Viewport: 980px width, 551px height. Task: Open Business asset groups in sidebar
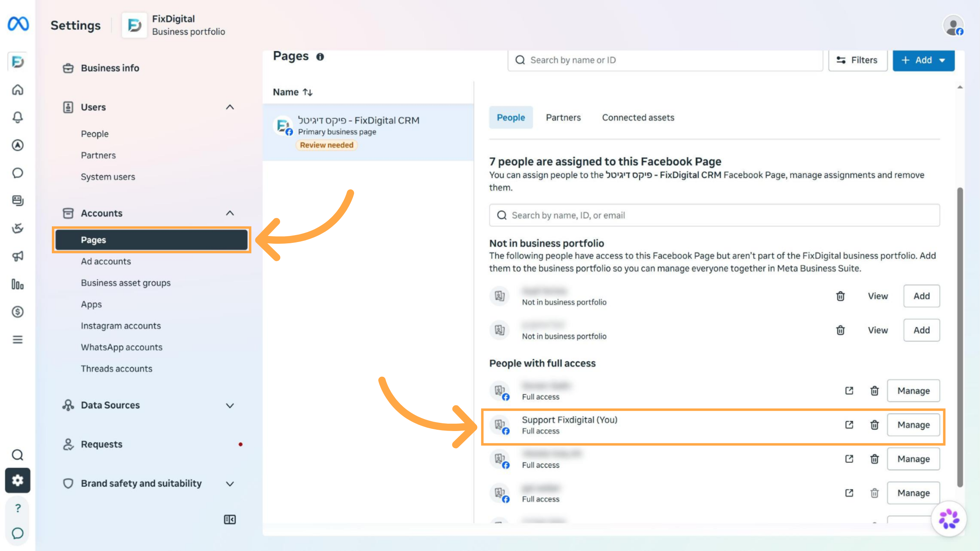pyautogui.click(x=126, y=283)
